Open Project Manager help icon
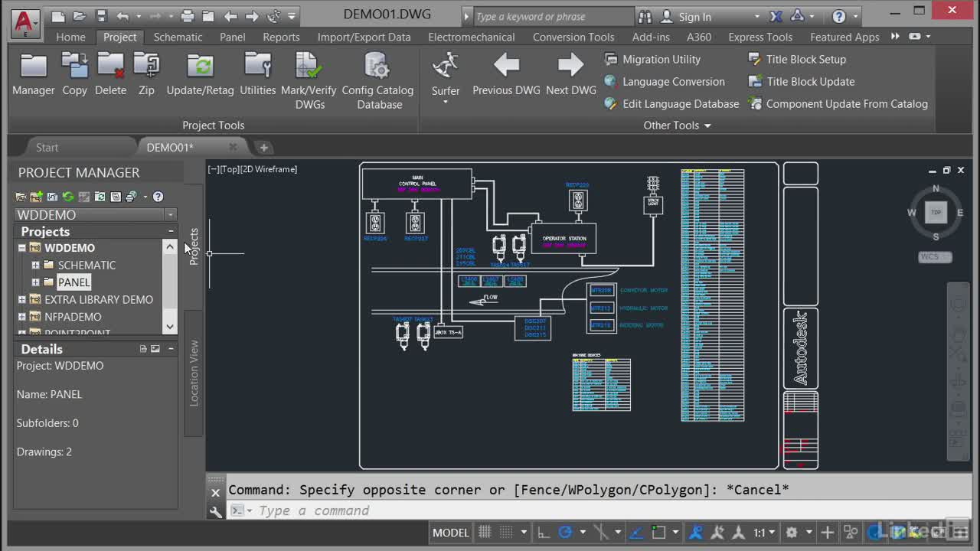This screenshot has width=980, height=551. [x=158, y=197]
